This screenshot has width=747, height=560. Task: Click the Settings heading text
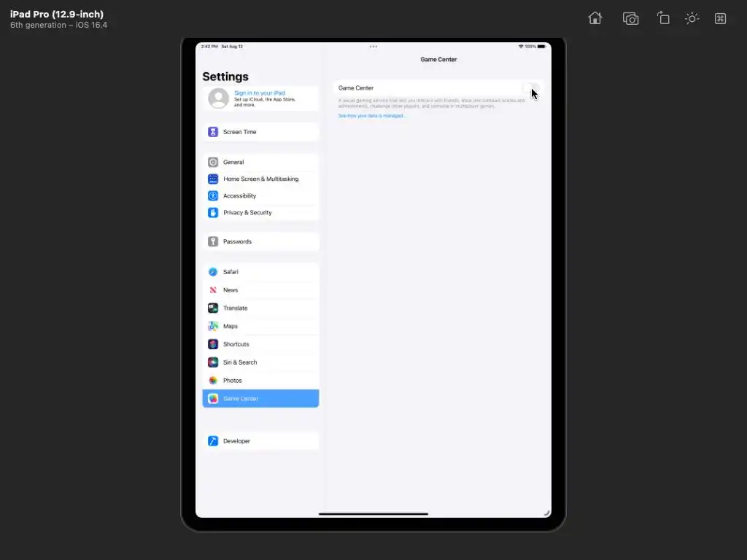(225, 77)
